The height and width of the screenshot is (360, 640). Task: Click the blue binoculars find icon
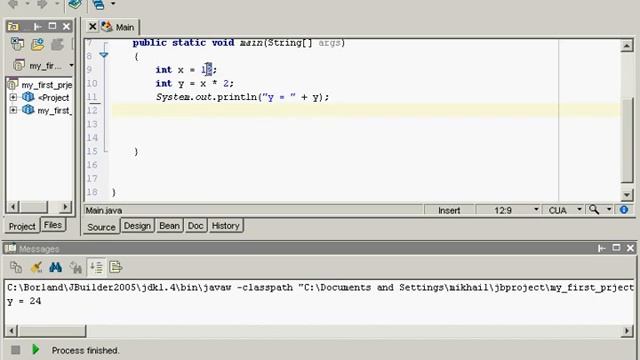pos(56,267)
